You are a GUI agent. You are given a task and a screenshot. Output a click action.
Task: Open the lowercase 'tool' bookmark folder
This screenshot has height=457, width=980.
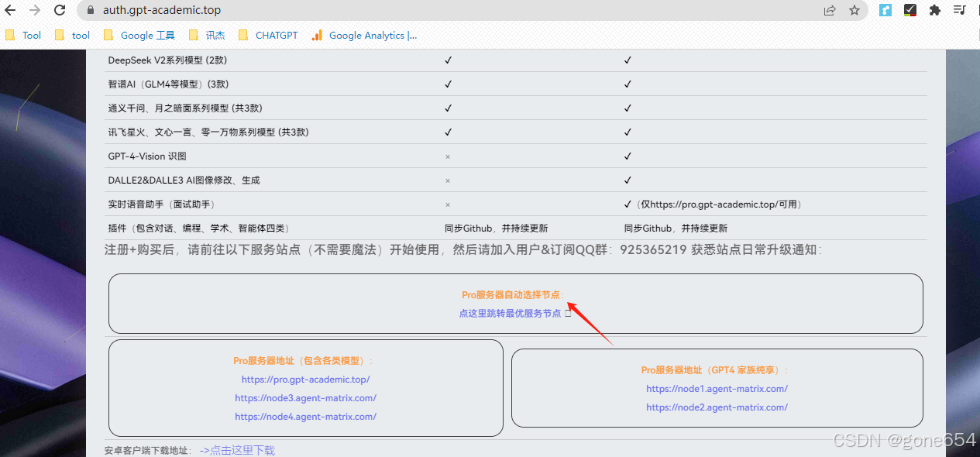click(x=72, y=35)
